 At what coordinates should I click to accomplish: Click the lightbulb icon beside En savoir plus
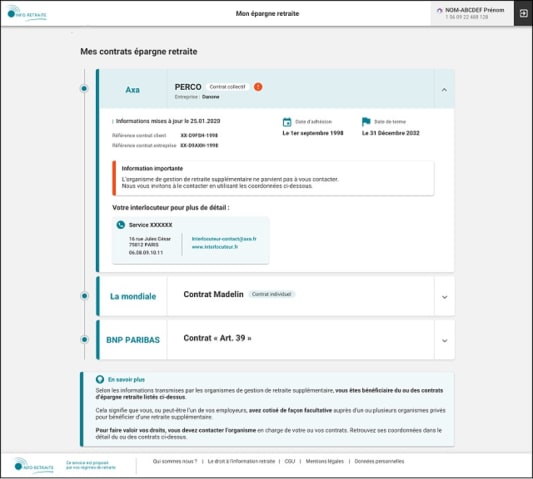tap(100, 379)
